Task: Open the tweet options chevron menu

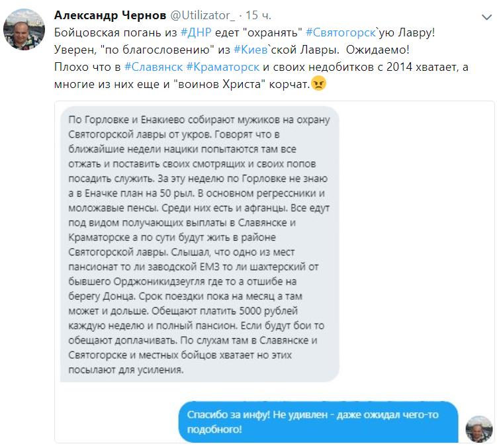Action: [486, 17]
